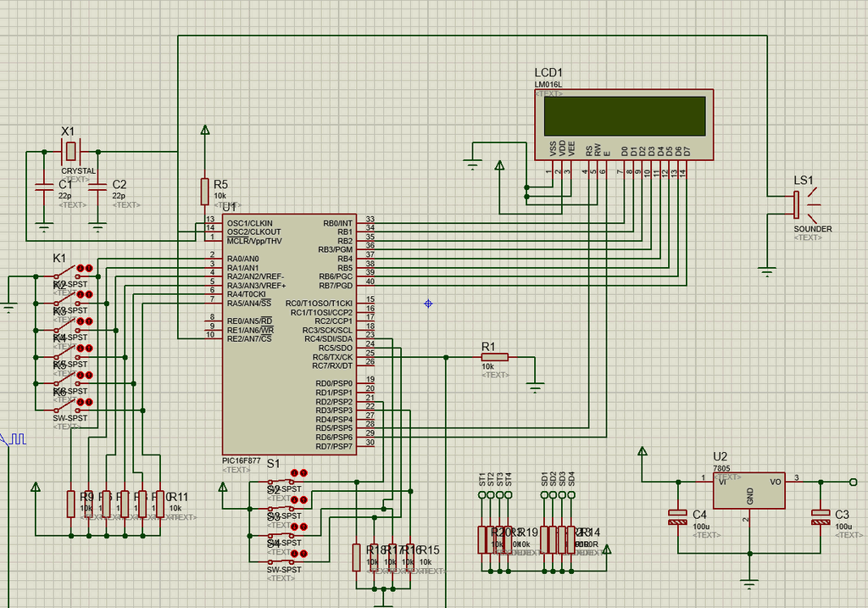Select terminal SD4 circle
The image size is (868, 608).
(570, 494)
